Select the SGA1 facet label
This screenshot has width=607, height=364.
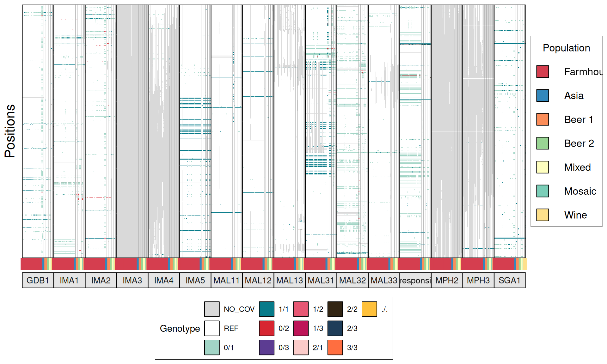[509, 280]
